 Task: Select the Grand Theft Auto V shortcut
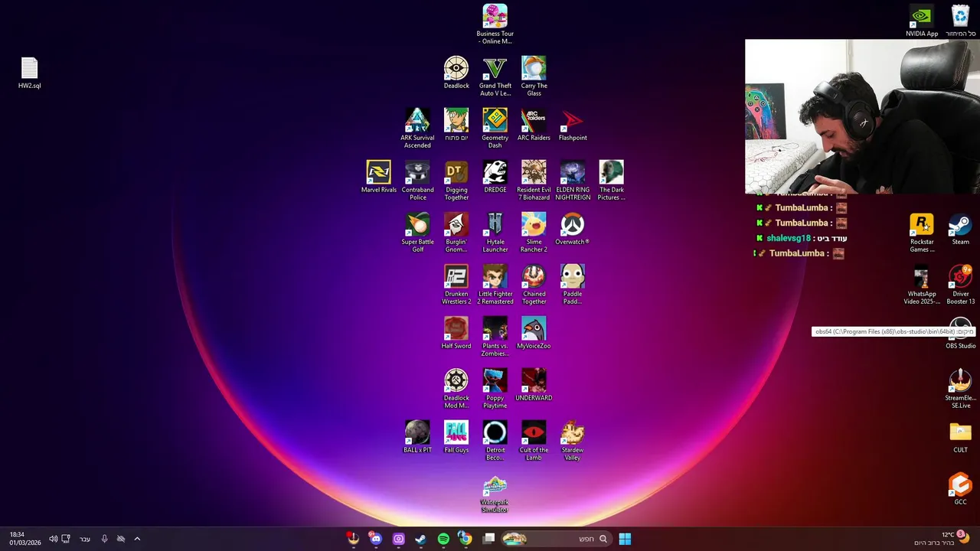coord(495,77)
